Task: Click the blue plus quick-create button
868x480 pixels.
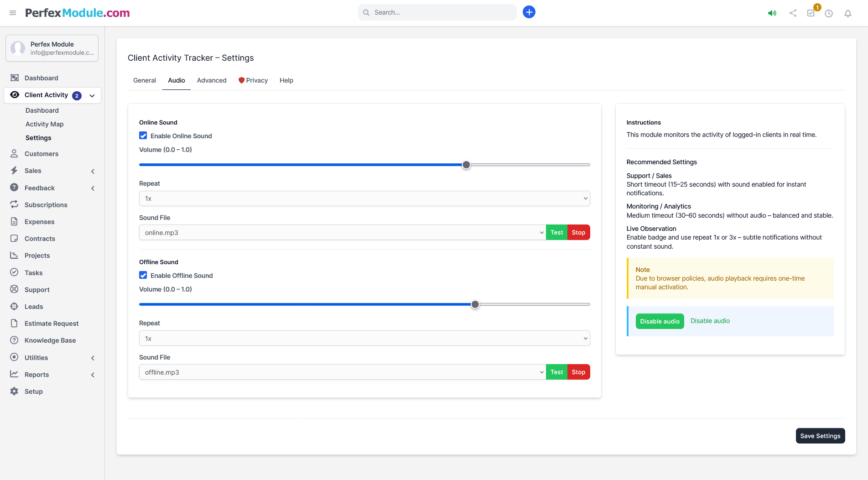Action: (529, 12)
